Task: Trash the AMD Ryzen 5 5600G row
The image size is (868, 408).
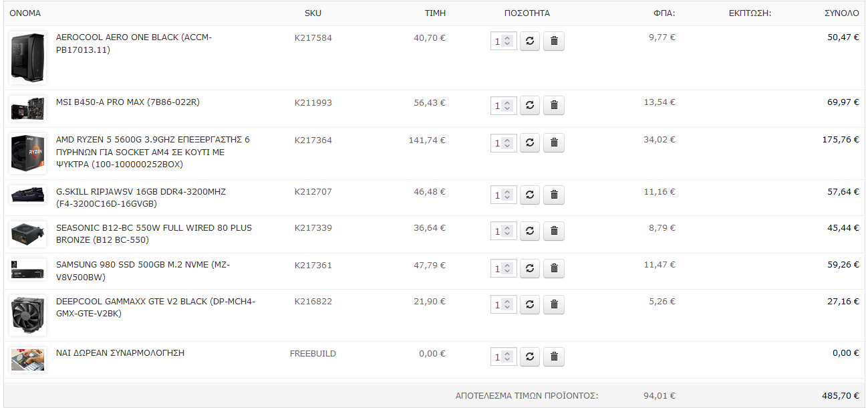Action: [554, 143]
